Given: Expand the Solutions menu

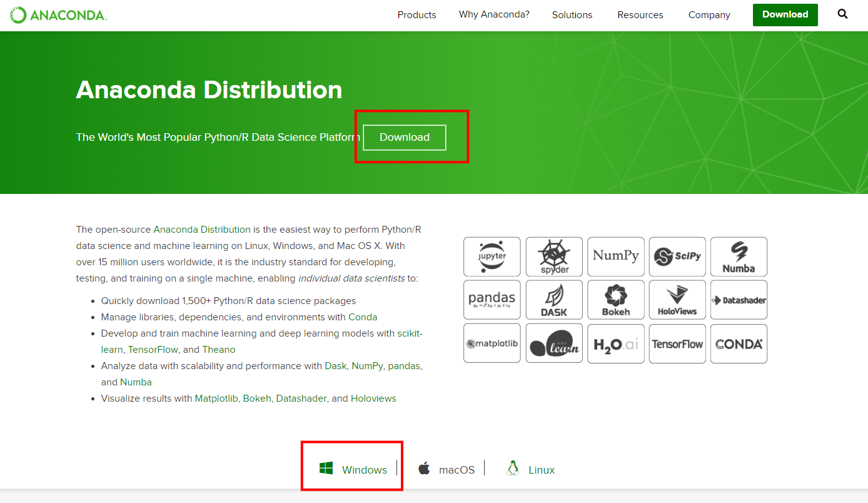Looking at the screenshot, I should point(572,15).
